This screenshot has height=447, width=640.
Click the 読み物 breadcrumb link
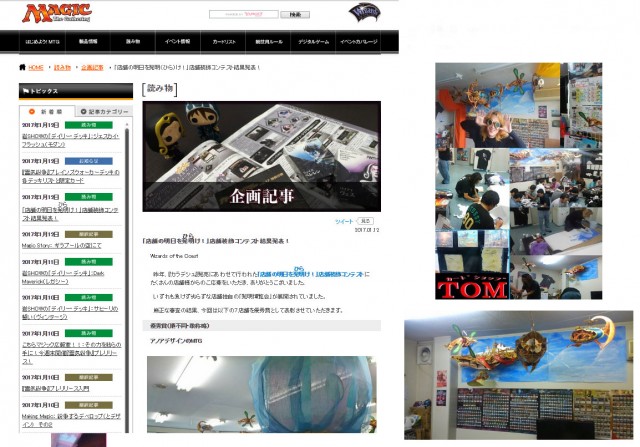(x=62, y=68)
